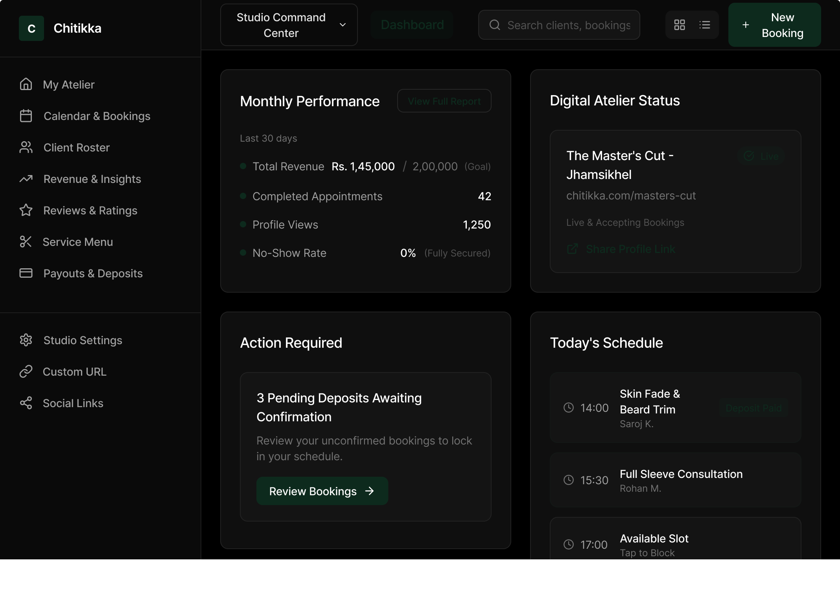This screenshot has height=616, width=840.
Task: Open Reviews & Ratings
Action: (x=100, y=210)
